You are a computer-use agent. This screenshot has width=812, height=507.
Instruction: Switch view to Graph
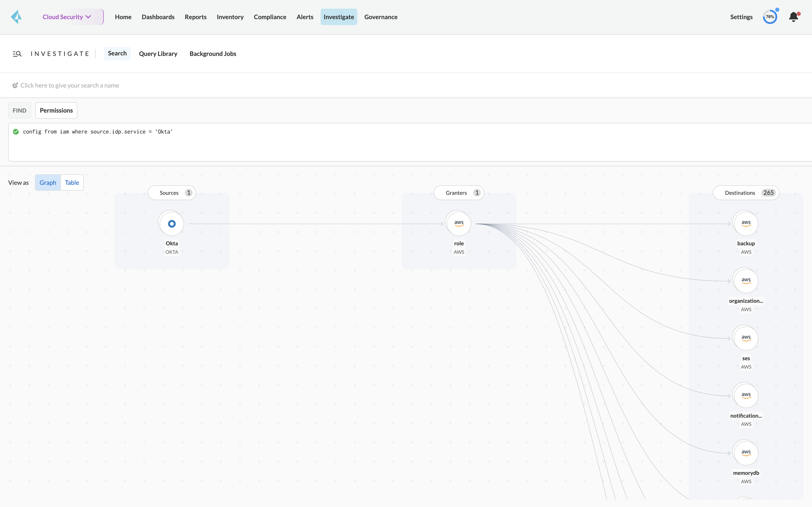coord(48,183)
